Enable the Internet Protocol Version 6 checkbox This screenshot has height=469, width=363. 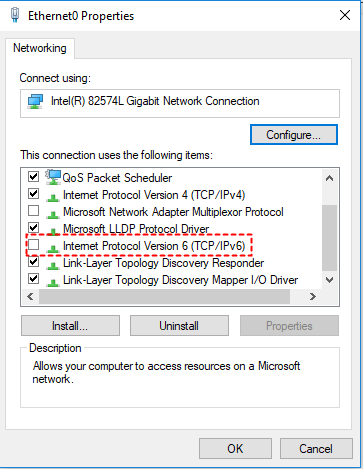[33, 245]
